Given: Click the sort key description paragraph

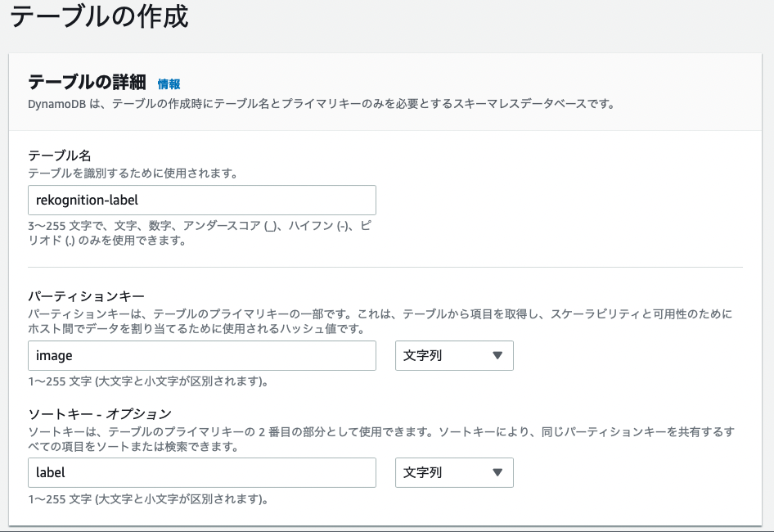Looking at the screenshot, I should (381, 440).
